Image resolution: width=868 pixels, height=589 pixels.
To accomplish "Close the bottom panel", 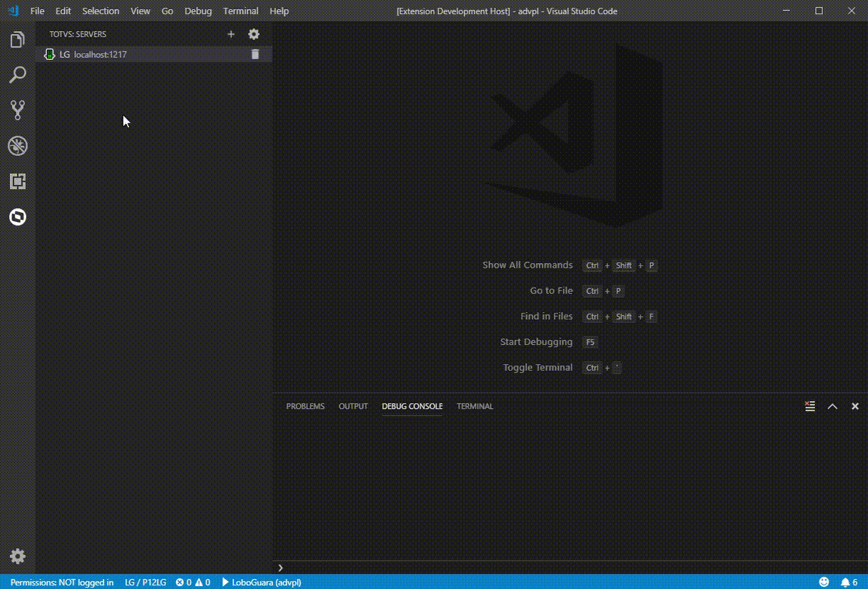I will pyautogui.click(x=855, y=406).
